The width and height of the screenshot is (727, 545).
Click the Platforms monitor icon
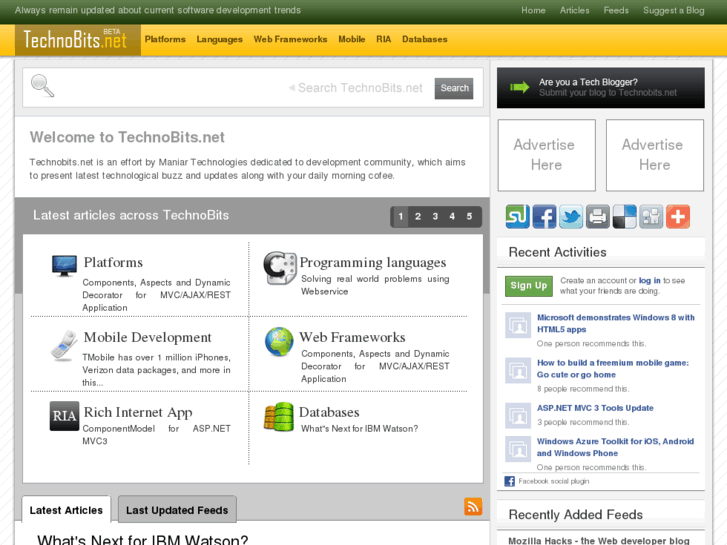(x=64, y=266)
